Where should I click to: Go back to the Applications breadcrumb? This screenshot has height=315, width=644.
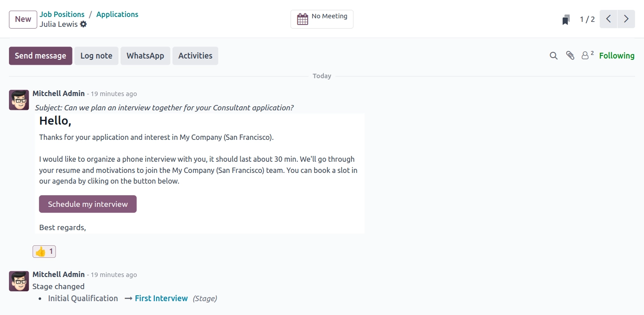117,14
